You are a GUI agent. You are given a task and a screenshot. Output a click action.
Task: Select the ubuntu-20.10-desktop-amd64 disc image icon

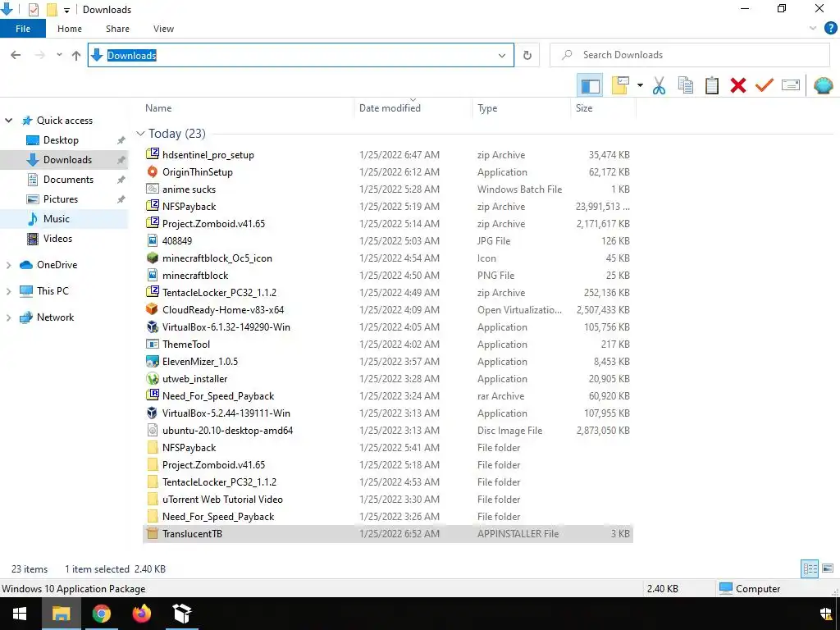(153, 430)
